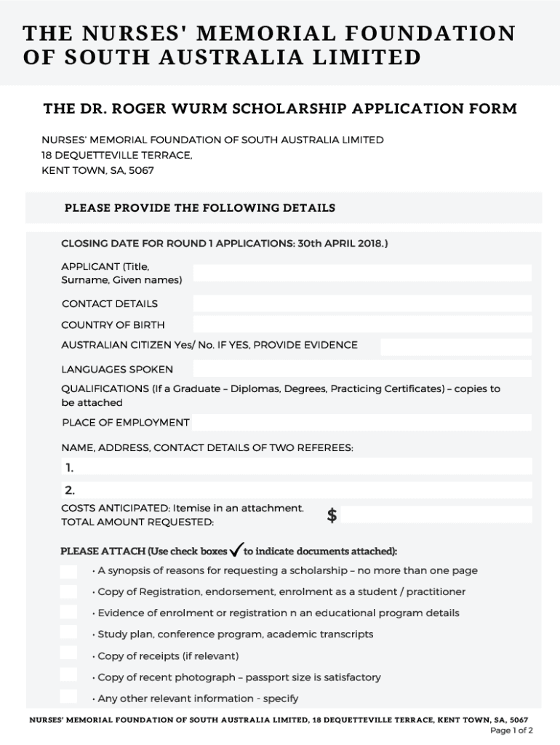Viewport: 560px width, 745px height.
Task: Tick the synopsis of reasons checkbox
Action: [68, 571]
